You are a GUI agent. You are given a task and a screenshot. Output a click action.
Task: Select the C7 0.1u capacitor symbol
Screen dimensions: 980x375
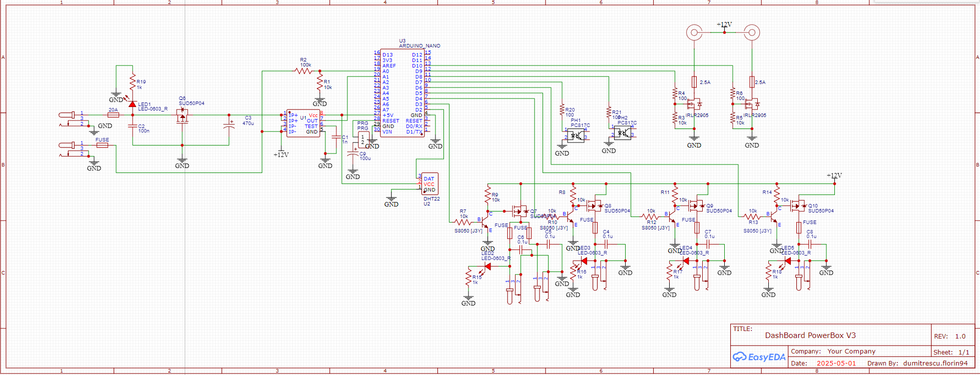708,244
